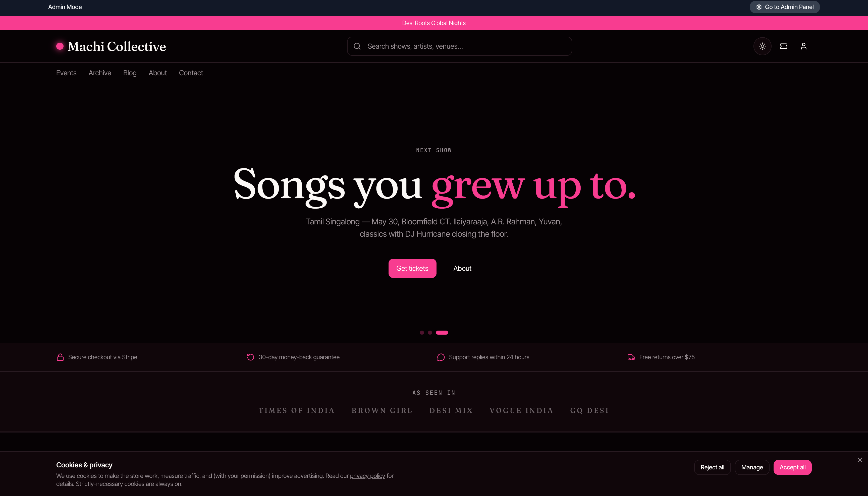Viewport: 868px width, 496px height.
Task: Click the Cookies & privacy heading
Action: coord(84,465)
